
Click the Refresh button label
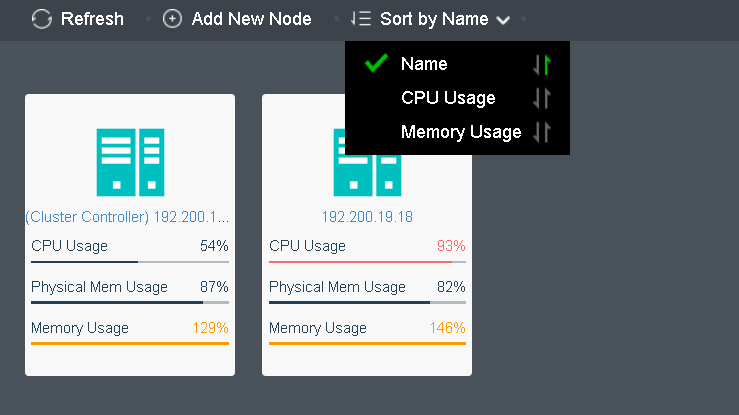pyautogui.click(x=92, y=19)
